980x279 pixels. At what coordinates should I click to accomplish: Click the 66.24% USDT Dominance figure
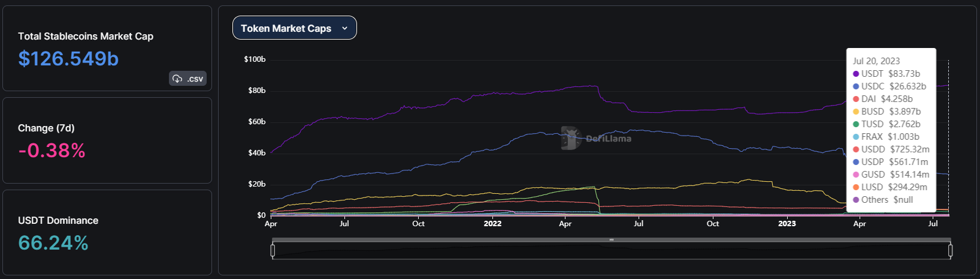[x=53, y=243]
